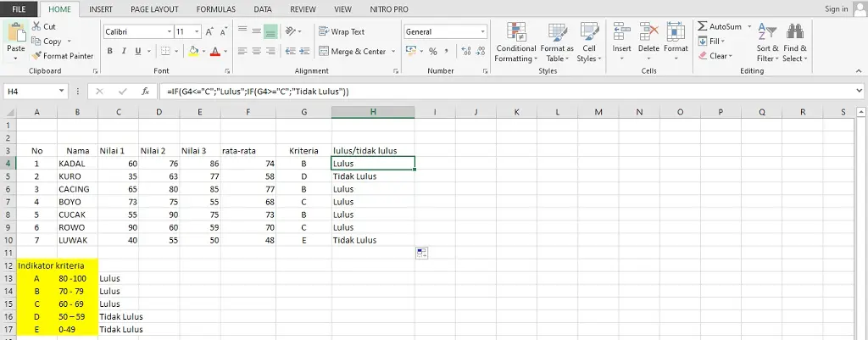
Task: Open the Borders icon in the Font group
Action: click(165, 51)
